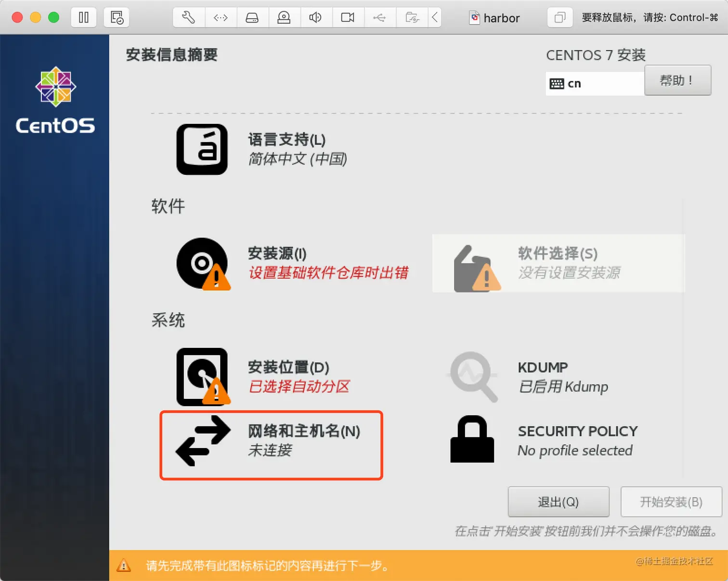
Task: Click the orange warning message bar text
Action: [268, 566]
